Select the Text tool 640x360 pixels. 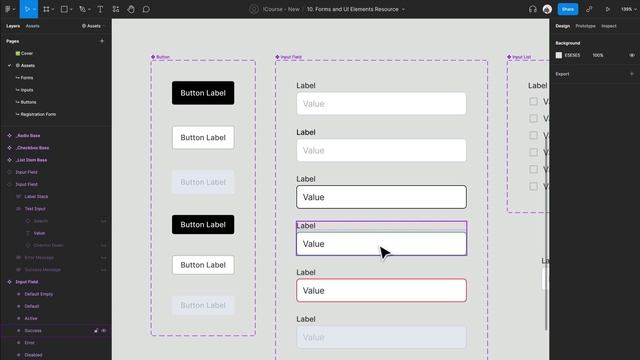click(100, 9)
